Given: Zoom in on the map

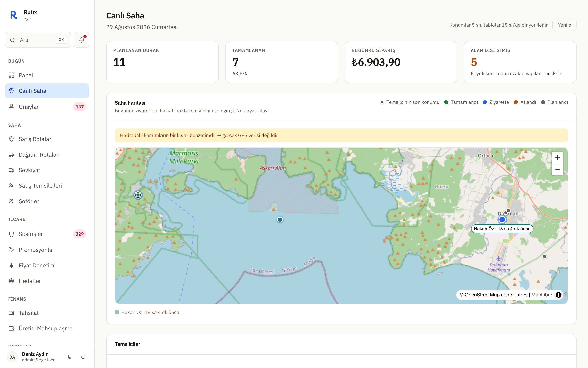Looking at the screenshot, I should click(x=557, y=158).
